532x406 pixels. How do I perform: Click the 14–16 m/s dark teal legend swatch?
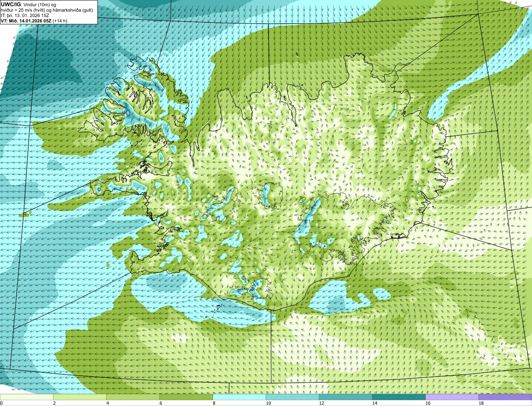coord(399,397)
